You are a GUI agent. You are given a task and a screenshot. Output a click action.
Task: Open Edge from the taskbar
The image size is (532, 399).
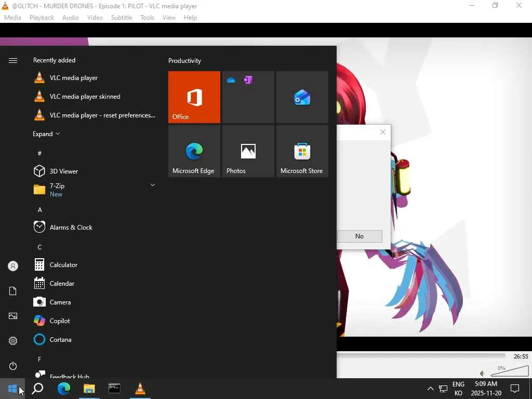pos(64,389)
